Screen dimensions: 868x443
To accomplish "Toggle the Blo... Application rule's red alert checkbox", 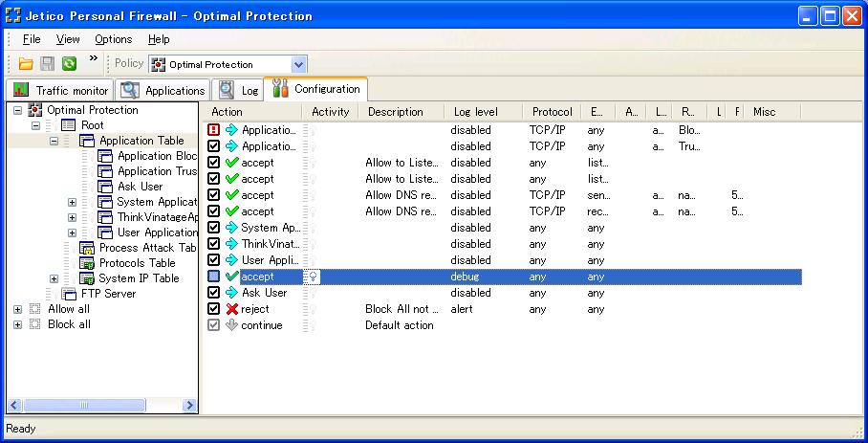I will click(214, 130).
